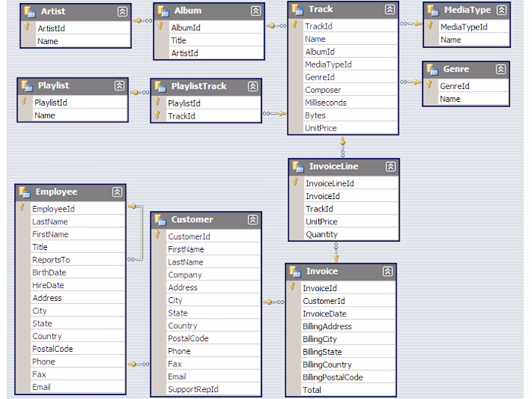Image resolution: width=532 pixels, height=399 pixels.
Task: Click the Track-to-InvoiceLine relationship connector
Action: (x=343, y=147)
